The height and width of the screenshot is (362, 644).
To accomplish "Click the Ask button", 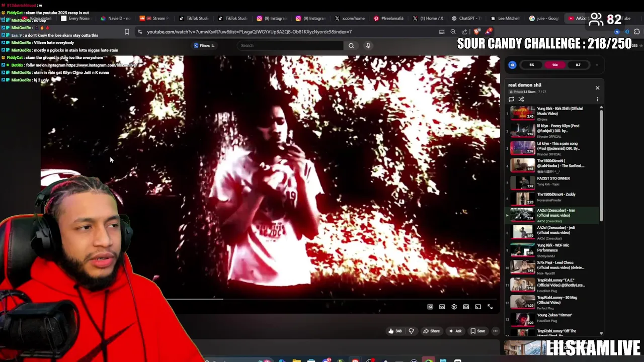I will coord(455,331).
